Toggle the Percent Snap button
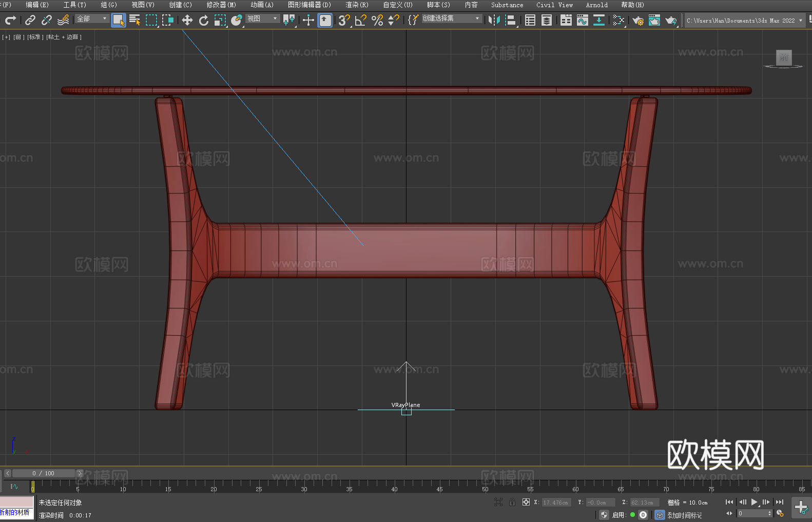This screenshot has height=522, width=812. tap(377, 20)
